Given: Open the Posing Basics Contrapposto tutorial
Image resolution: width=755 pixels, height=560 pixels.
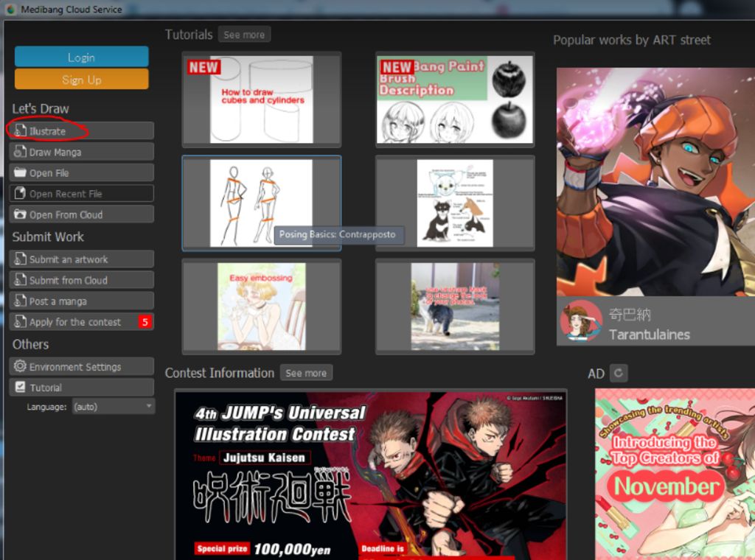Looking at the screenshot, I should pos(262,203).
